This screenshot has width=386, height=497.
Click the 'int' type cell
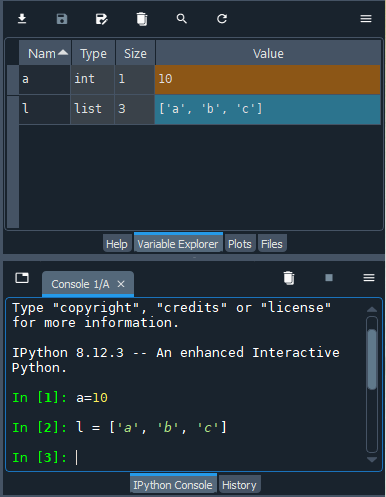92,79
